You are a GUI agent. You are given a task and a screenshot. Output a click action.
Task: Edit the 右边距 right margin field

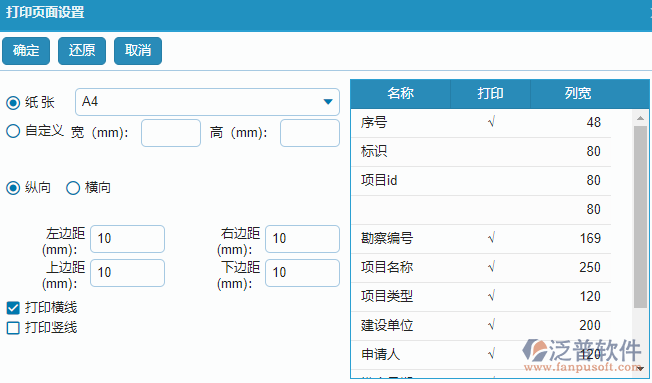click(x=302, y=239)
